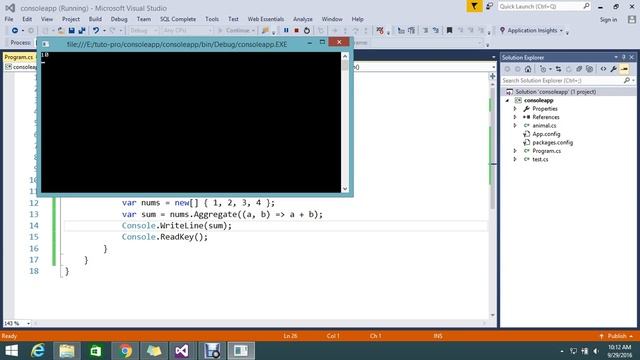
Task: Open the Web Essentials menu
Action: (266, 19)
